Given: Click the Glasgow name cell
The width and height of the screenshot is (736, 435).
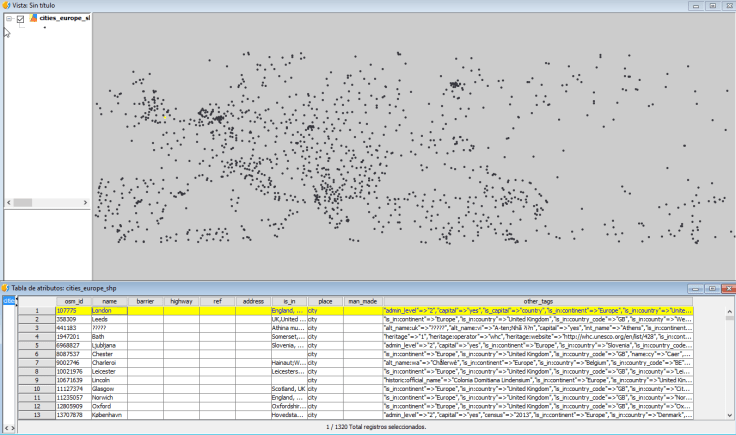Looking at the screenshot, I should (x=110, y=389).
